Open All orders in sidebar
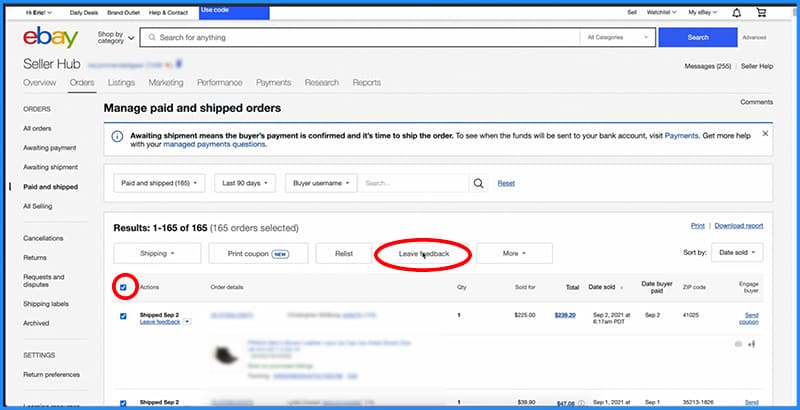The image size is (800, 410). click(x=37, y=129)
